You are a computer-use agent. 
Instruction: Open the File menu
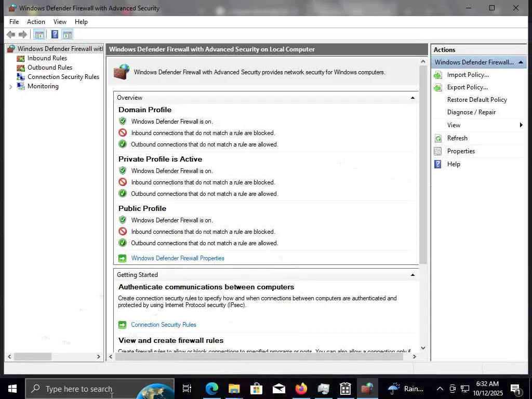coord(14,22)
